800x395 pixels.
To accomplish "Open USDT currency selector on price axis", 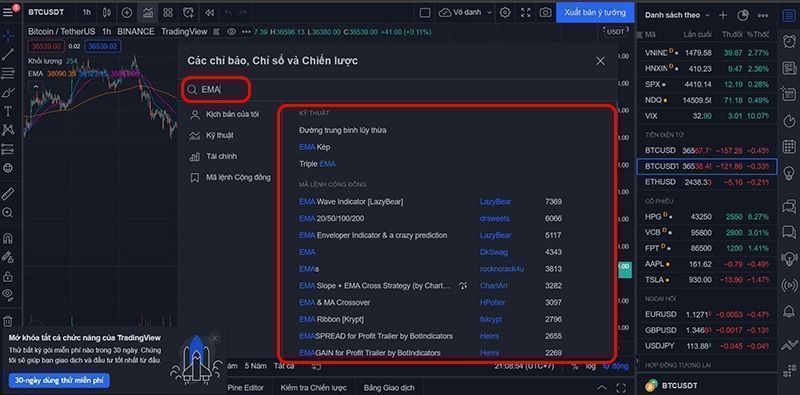I will [x=615, y=32].
